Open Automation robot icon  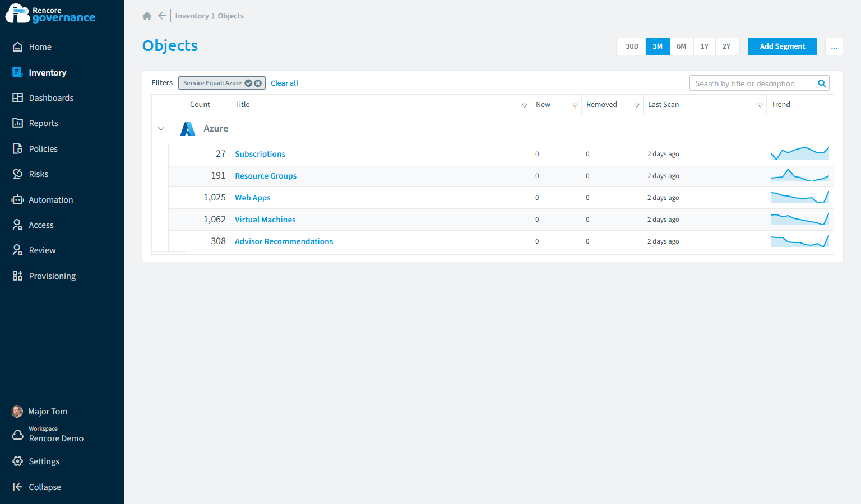click(18, 200)
